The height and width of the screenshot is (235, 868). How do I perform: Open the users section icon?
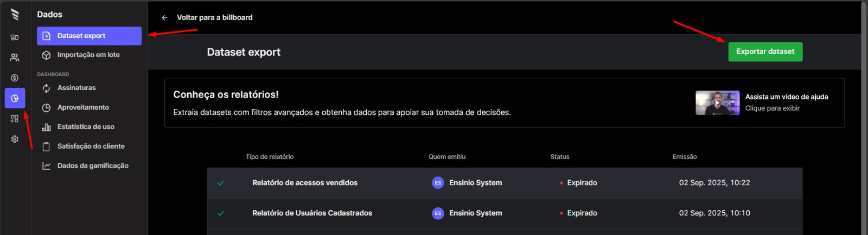[15, 58]
